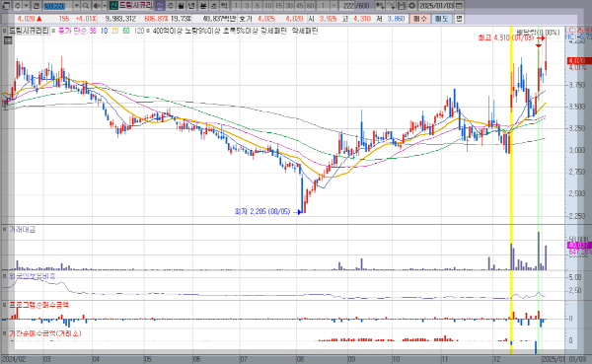Screen dimensions: 592x364
Task: Toggle the 프로그램순매수금액 panel marker
Action: tap(4, 305)
